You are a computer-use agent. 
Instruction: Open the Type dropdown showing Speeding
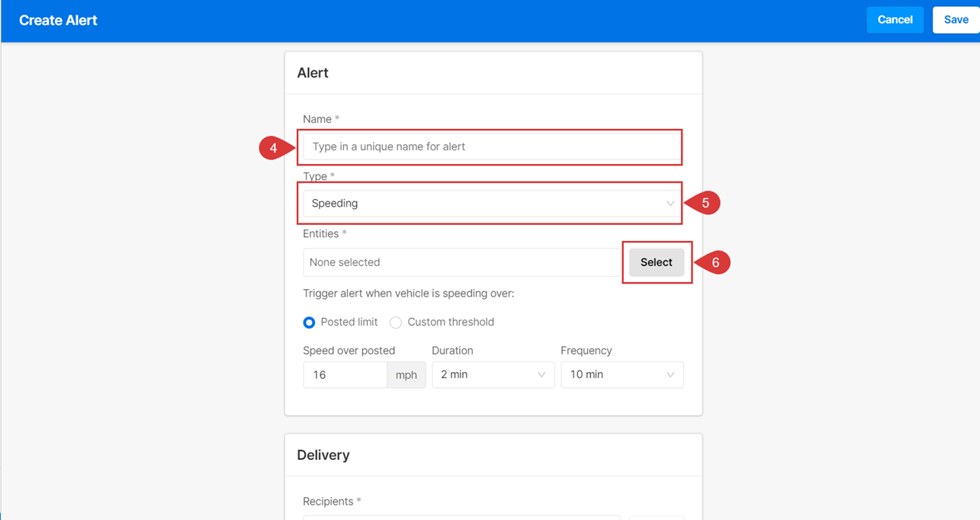pos(493,204)
